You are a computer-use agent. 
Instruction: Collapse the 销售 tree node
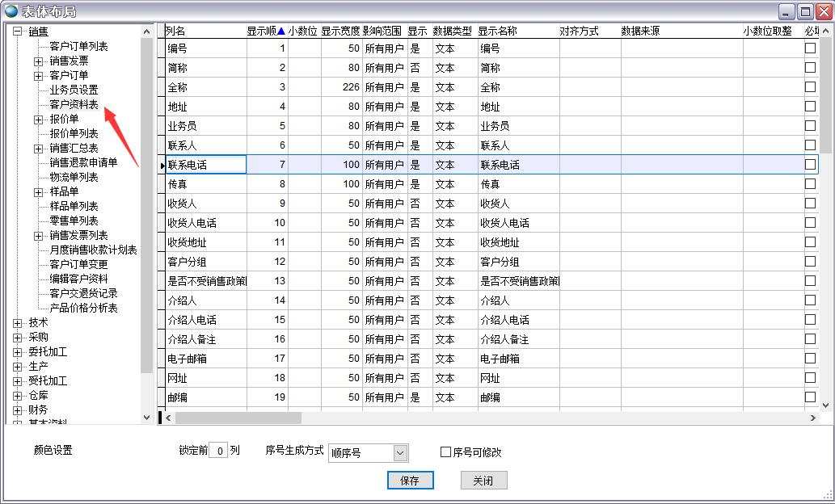point(18,31)
